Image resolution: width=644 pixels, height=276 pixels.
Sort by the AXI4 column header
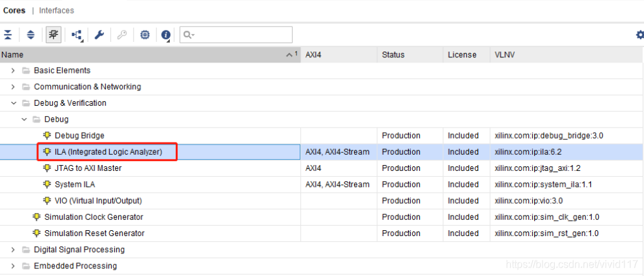tap(339, 55)
